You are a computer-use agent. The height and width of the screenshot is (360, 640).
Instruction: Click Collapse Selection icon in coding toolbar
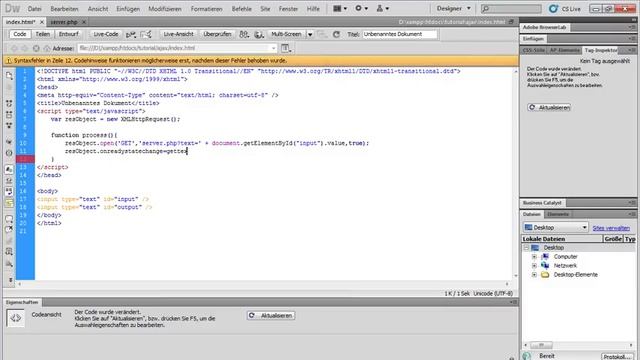click(9, 114)
